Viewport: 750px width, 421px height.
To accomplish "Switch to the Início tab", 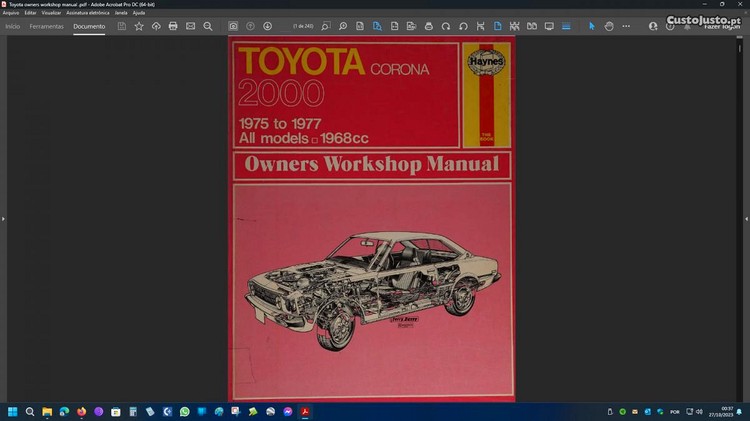I will [x=13, y=26].
